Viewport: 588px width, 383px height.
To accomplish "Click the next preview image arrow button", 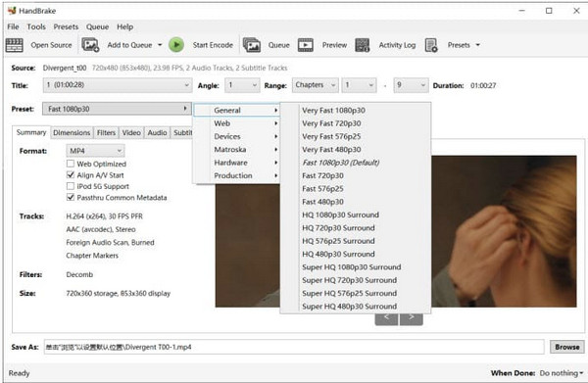I will [x=412, y=318].
